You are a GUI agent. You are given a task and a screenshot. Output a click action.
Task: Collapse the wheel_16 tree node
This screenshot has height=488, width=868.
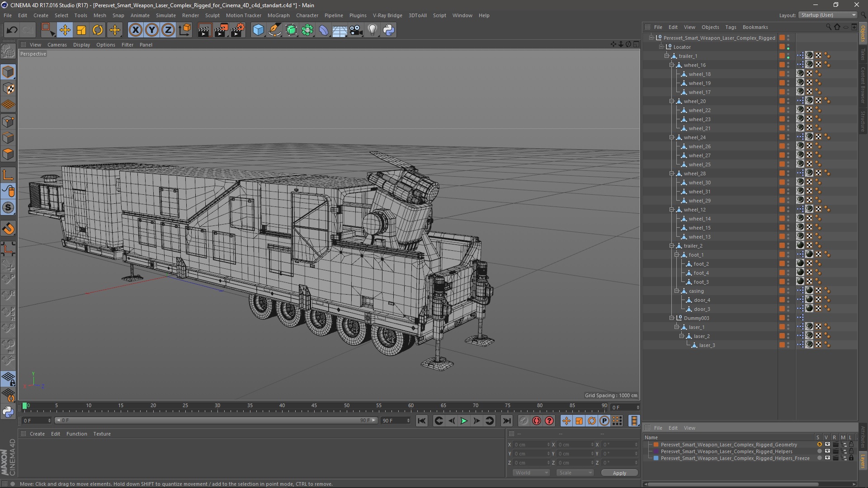672,65
